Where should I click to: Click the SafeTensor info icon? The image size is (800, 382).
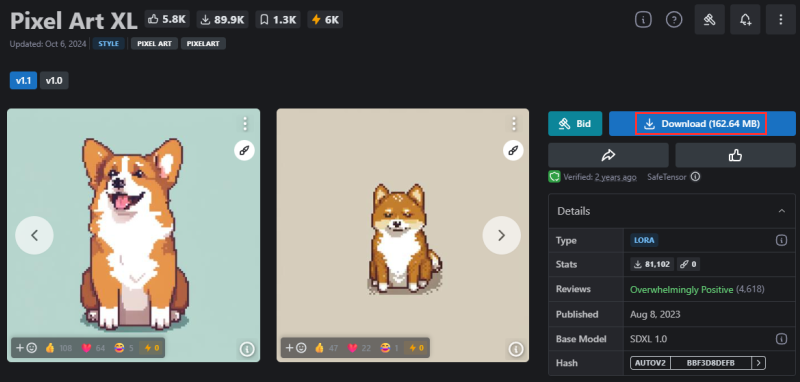[x=695, y=177]
